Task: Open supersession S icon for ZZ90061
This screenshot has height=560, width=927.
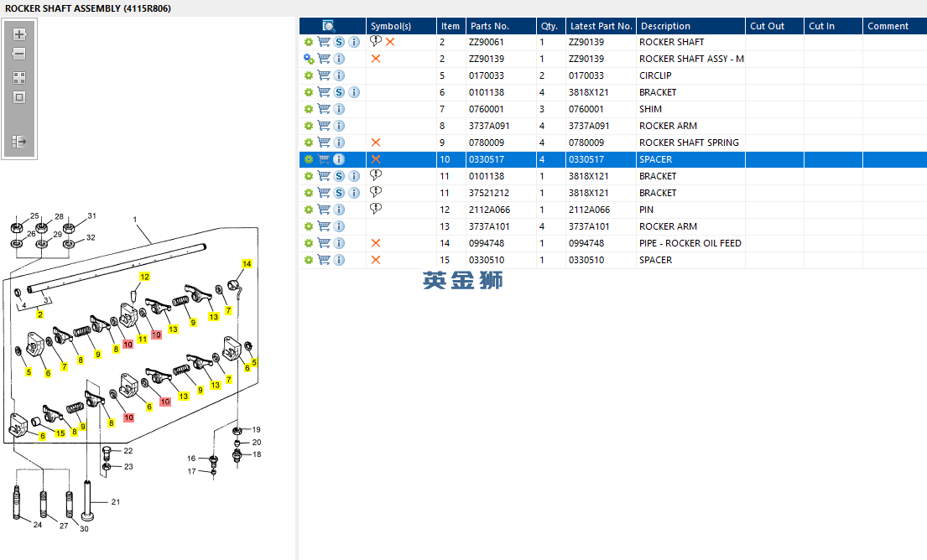Action: pyautogui.click(x=339, y=42)
